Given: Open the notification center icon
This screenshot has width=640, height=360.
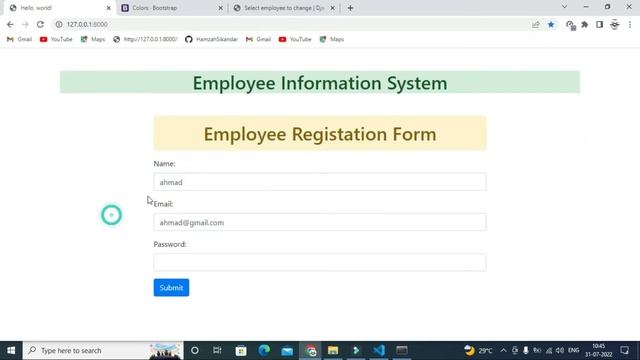Looking at the screenshot, I should (x=624, y=350).
